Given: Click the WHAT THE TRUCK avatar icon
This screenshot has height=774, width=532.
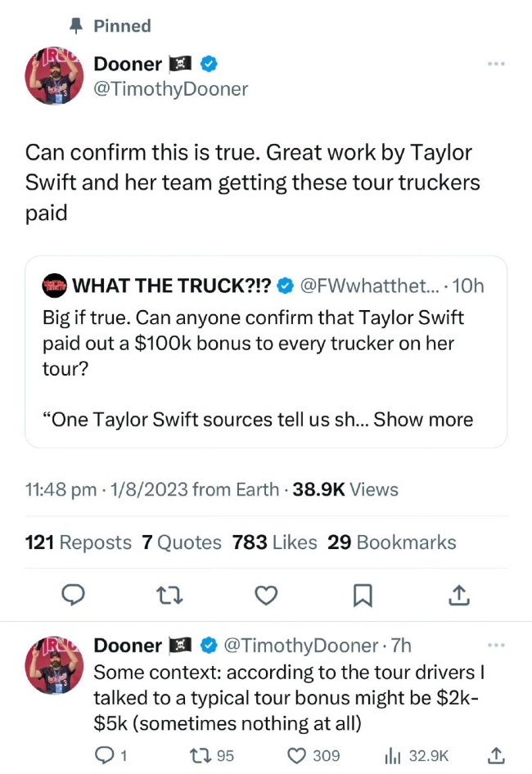Looking at the screenshot, I should pyautogui.click(x=54, y=286).
